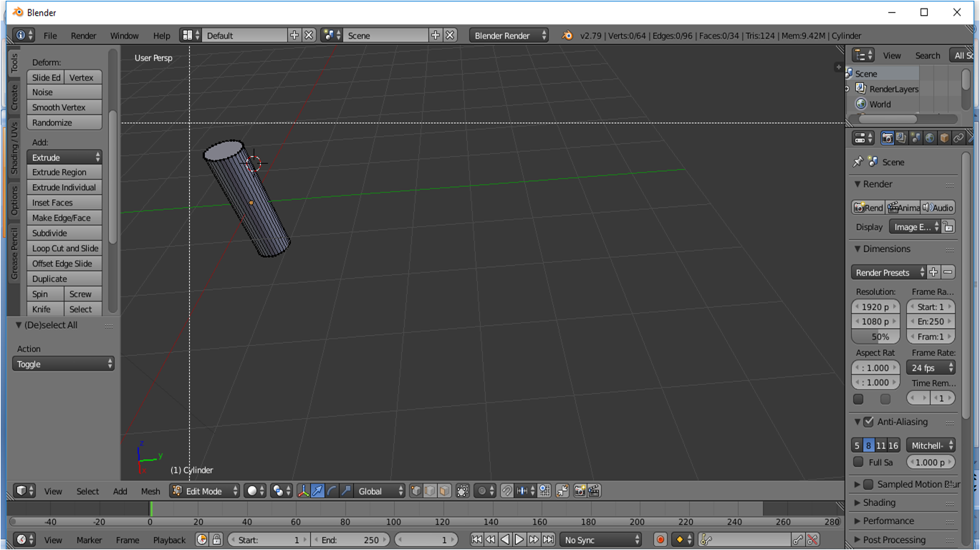This screenshot has width=980, height=550.
Task: Click the snapshot render icon in viewport header
Action: pyautogui.click(x=580, y=491)
